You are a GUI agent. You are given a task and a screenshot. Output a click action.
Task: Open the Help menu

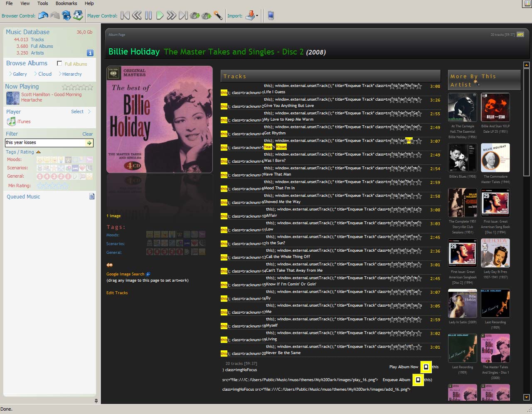pos(89,3)
